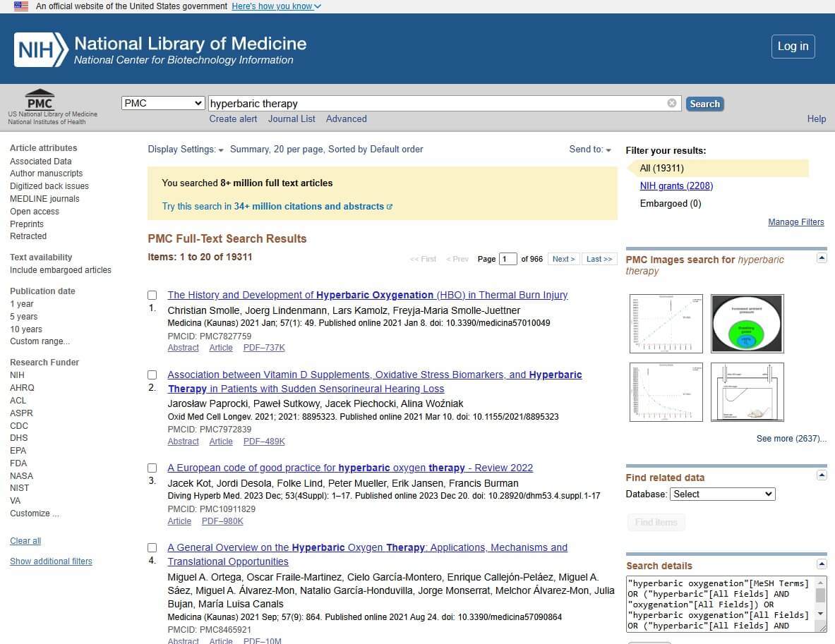Check the box for result 1
This screenshot has width=835, height=644.
point(152,296)
